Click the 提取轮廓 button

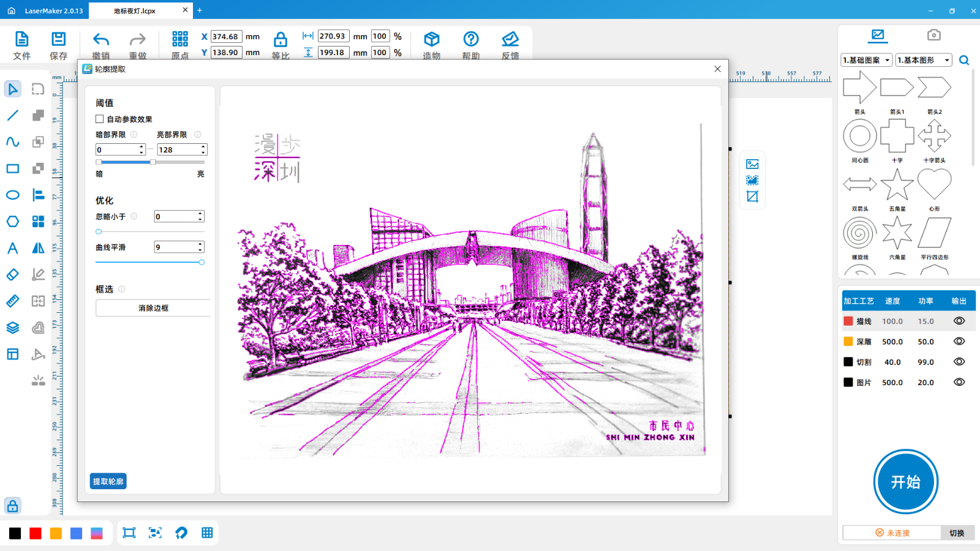108,481
